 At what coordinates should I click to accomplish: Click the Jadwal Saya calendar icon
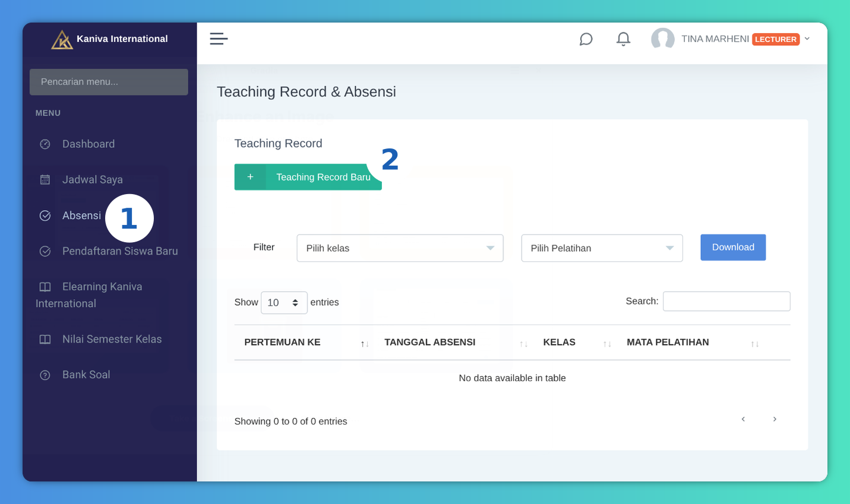(x=45, y=180)
